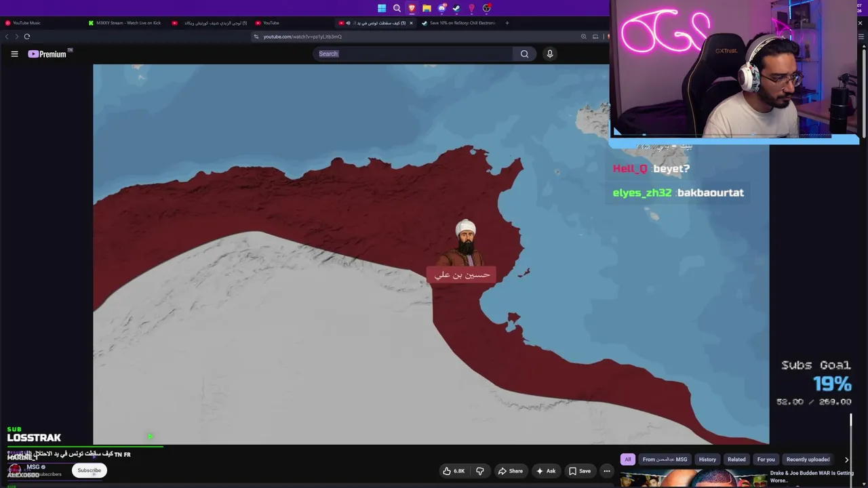Reload the current page
The image size is (868, 488).
tap(27, 37)
